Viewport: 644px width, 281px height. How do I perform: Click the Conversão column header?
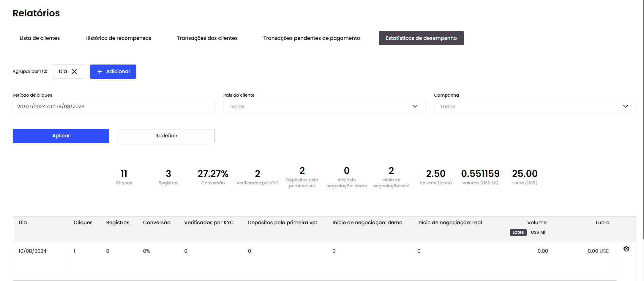point(157,222)
